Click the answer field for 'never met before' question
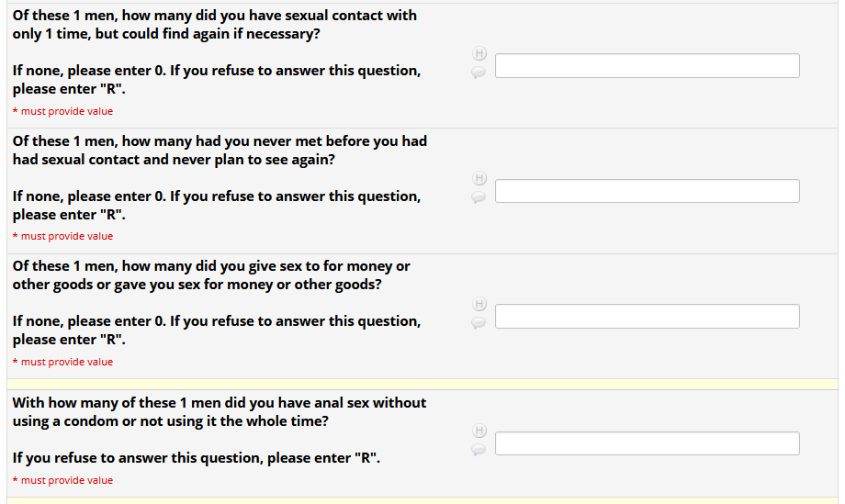This screenshot has height=504, width=845. tap(647, 191)
